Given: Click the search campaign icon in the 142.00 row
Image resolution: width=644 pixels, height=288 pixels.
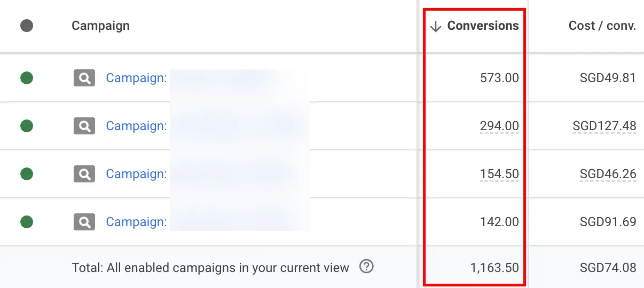Looking at the screenshot, I should 84,222.
